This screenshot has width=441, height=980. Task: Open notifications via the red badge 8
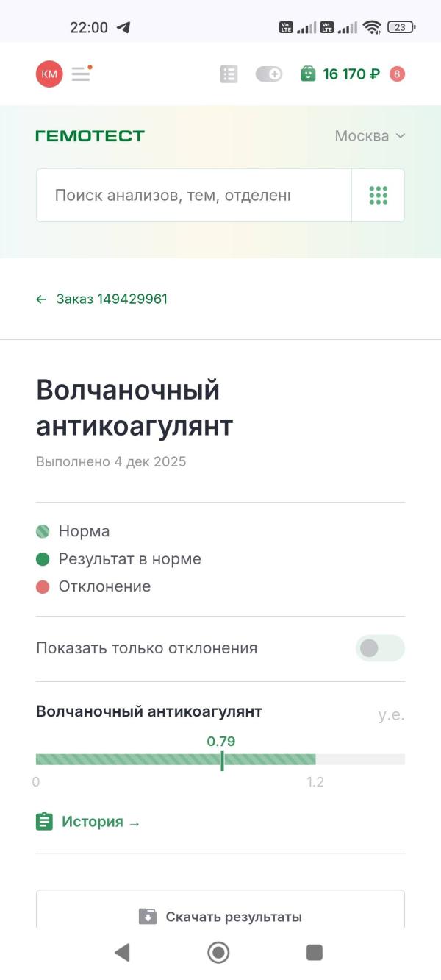(x=398, y=74)
